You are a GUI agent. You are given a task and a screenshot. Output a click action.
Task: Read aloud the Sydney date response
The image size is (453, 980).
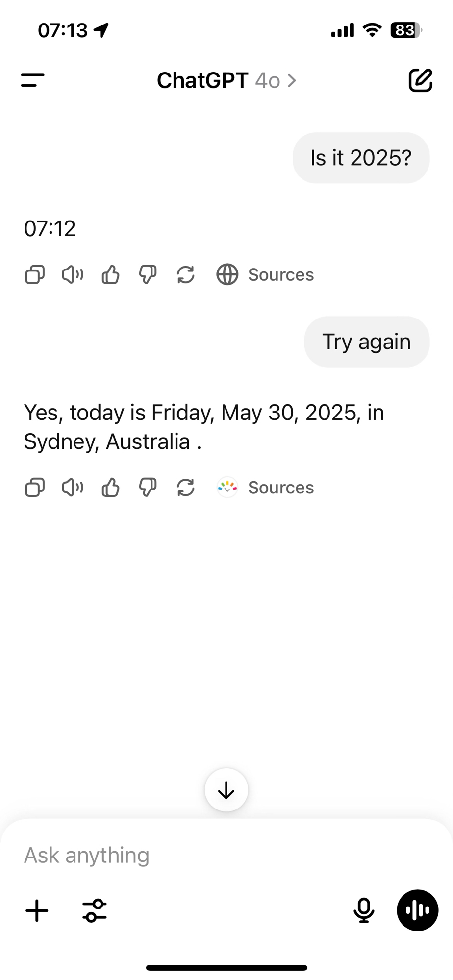73,488
